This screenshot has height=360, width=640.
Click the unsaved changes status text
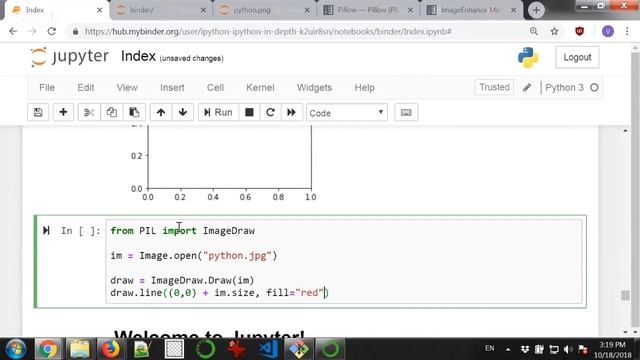point(191,58)
